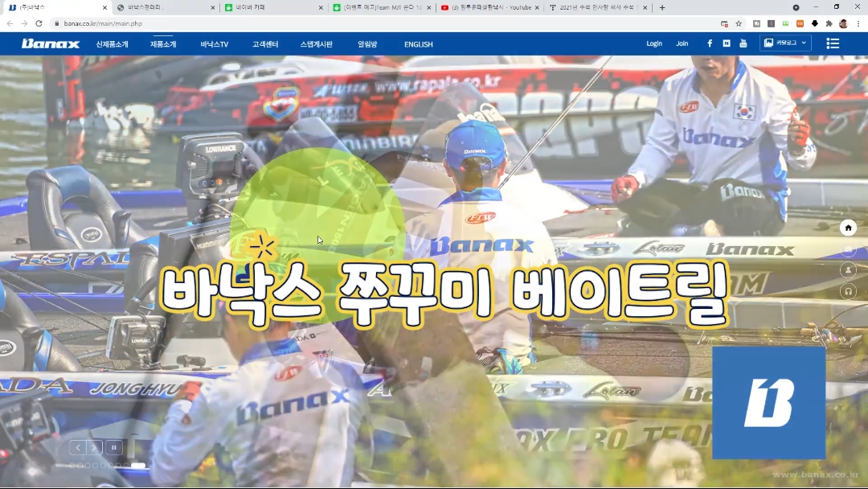Image resolution: width=868 pixels, height=489 pixels.
Task: Click the headset support icon on right sidebar
Action: pos(848,291)
